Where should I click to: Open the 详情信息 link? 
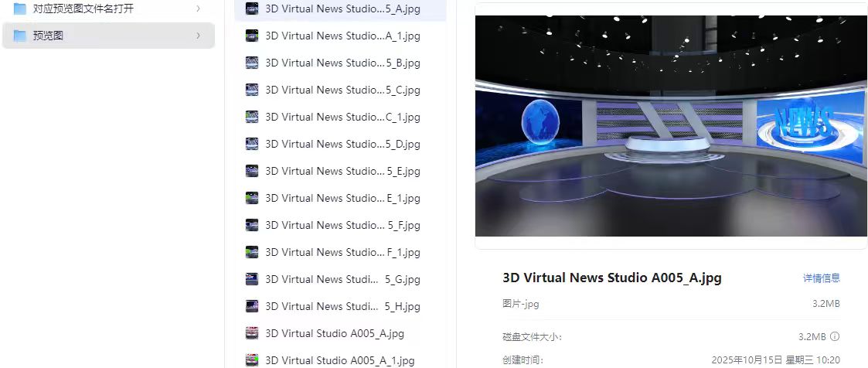(x=822, y=278)
